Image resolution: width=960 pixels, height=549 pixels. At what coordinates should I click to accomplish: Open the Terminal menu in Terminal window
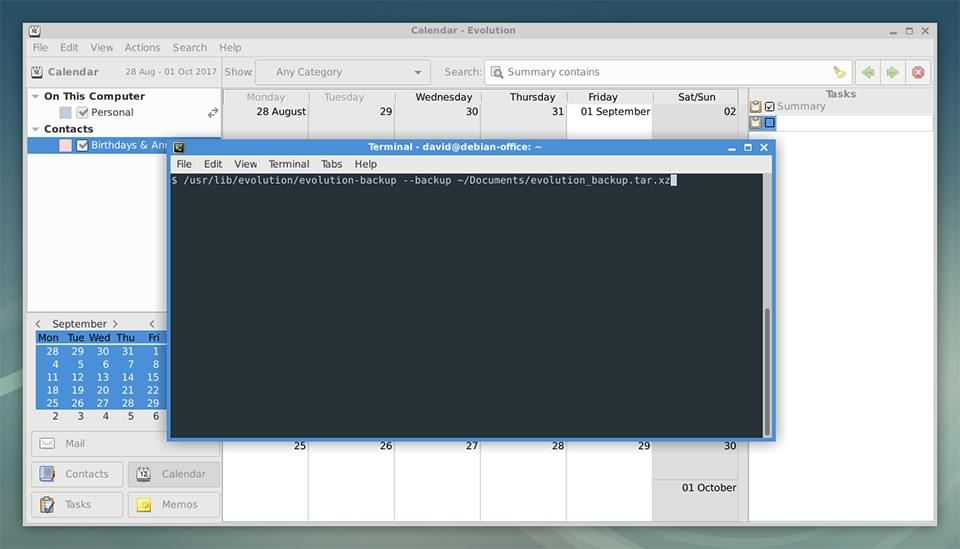tap(288, 164)
